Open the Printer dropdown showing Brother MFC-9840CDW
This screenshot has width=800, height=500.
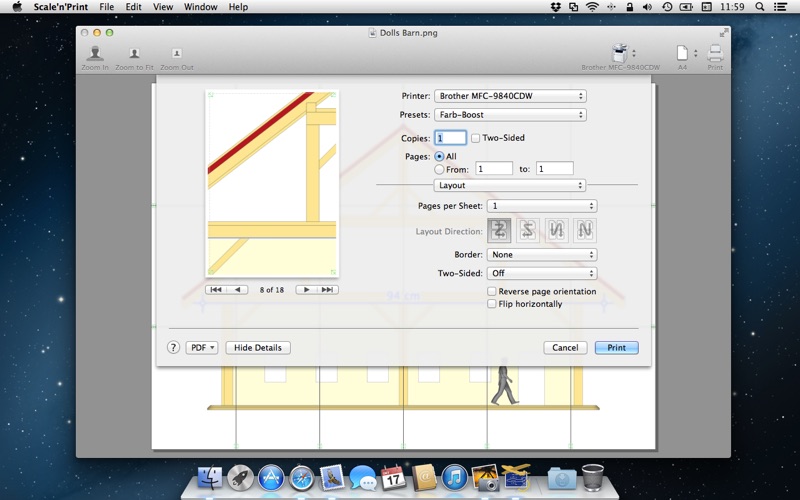click(x=510, y=96)
